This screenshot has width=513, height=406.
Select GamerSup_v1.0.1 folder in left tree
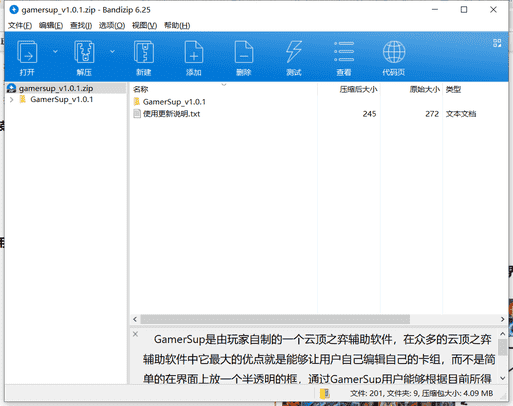pyautogui.click(x=61, y=99)
